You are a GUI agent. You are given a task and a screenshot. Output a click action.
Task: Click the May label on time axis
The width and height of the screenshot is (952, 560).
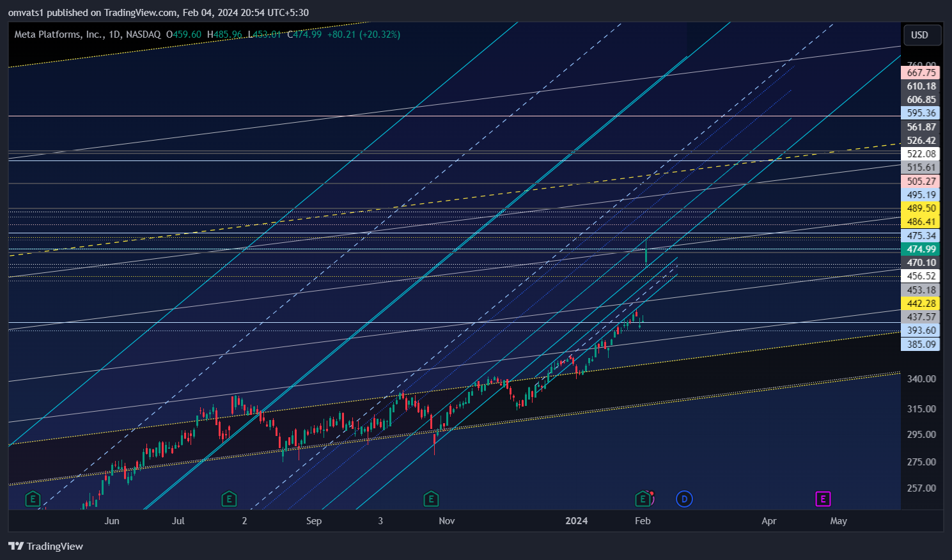point(839,521)
